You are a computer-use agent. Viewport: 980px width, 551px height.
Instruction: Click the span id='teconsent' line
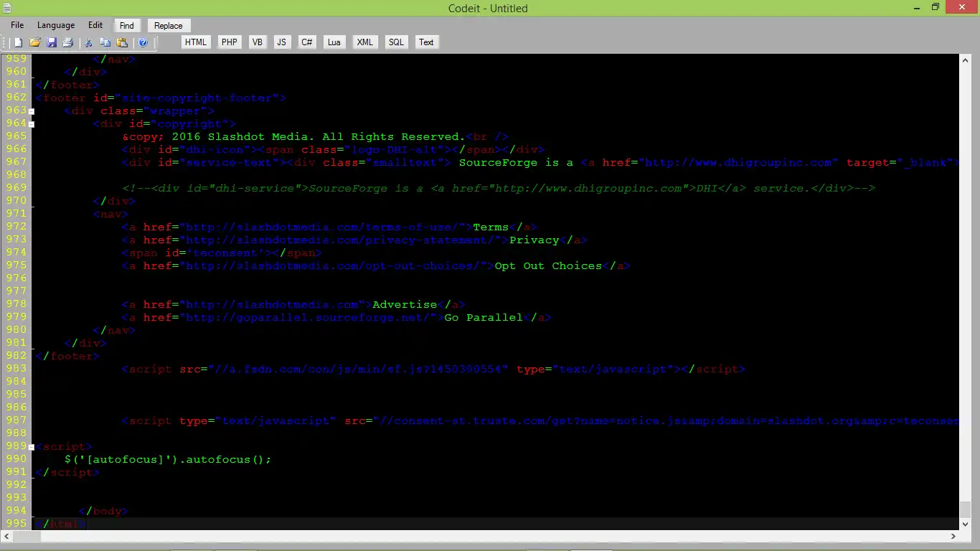[222, 253]
